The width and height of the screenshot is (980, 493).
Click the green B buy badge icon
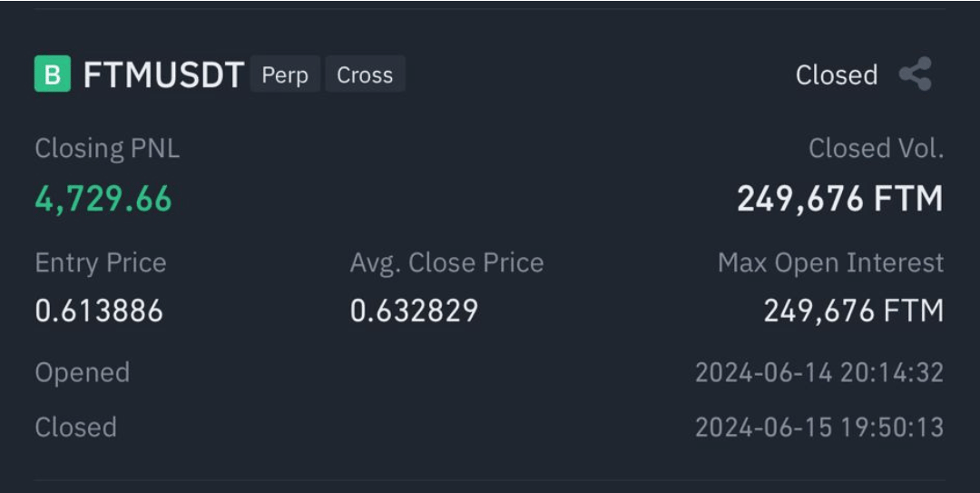click(53, 74)
